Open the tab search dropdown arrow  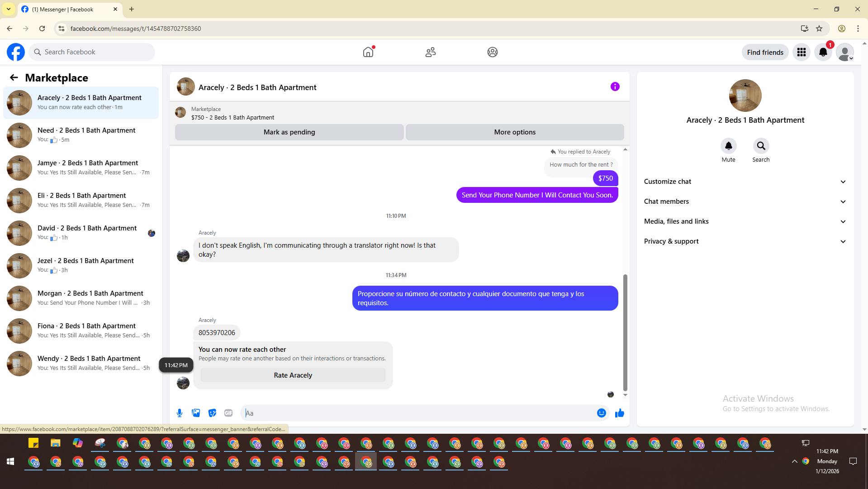[9, 9]
